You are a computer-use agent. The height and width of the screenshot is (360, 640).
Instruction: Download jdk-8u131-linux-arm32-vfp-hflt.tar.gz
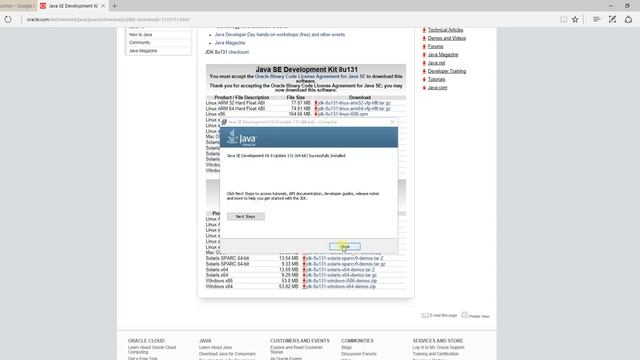(x=354, y=103)
